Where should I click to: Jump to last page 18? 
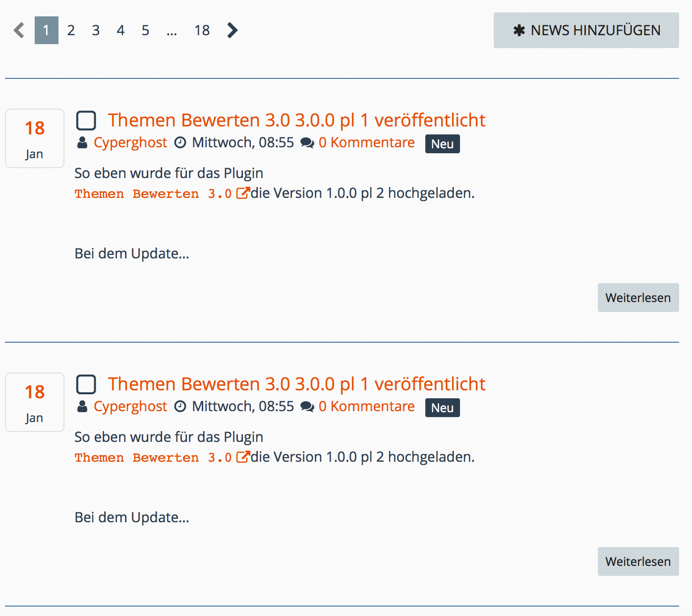(x=202, y=30)
